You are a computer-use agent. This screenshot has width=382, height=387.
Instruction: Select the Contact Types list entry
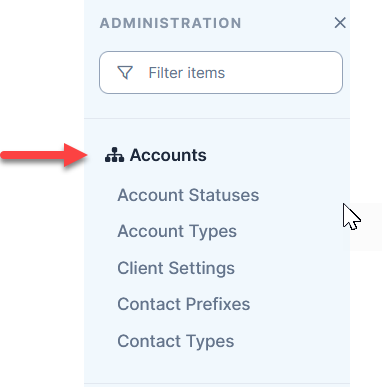[176, 342]
